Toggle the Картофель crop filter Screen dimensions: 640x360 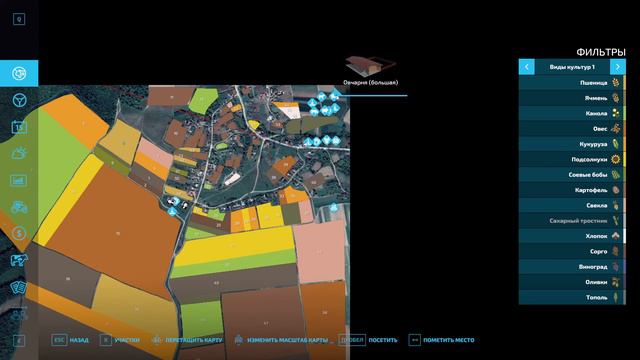click(x=572, y=190)
